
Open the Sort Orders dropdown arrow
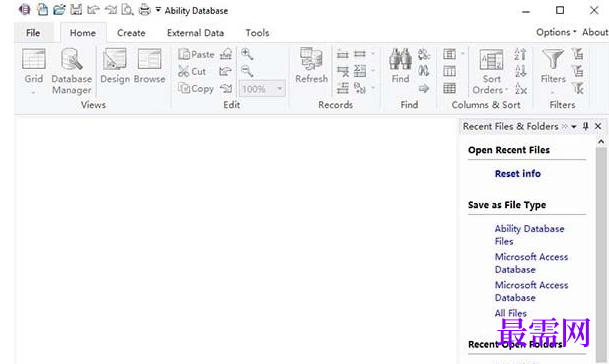506,90
